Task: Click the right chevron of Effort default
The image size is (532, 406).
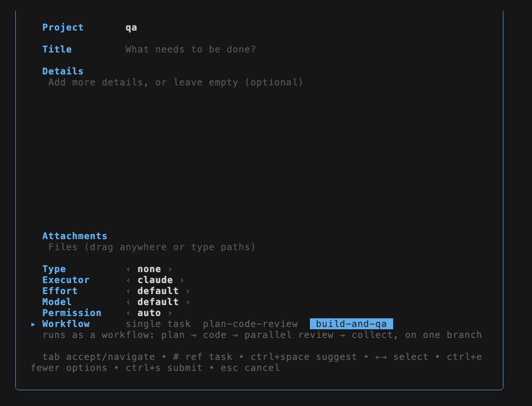Action: pos(188,291)
